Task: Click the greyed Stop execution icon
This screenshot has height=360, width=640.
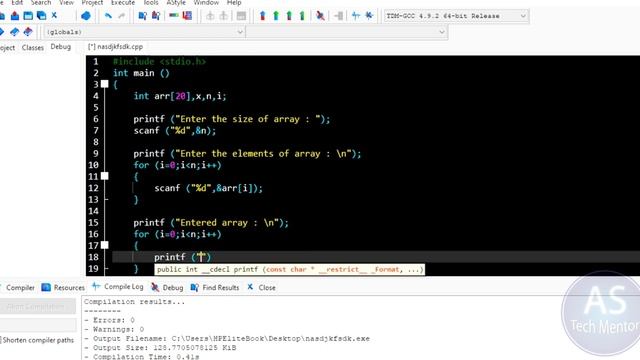Action: (338, 16)
